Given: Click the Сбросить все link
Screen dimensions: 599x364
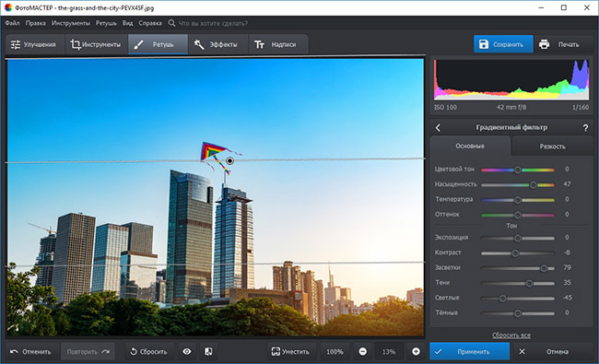Looking at the screenshot, I should tap(511, 335).
